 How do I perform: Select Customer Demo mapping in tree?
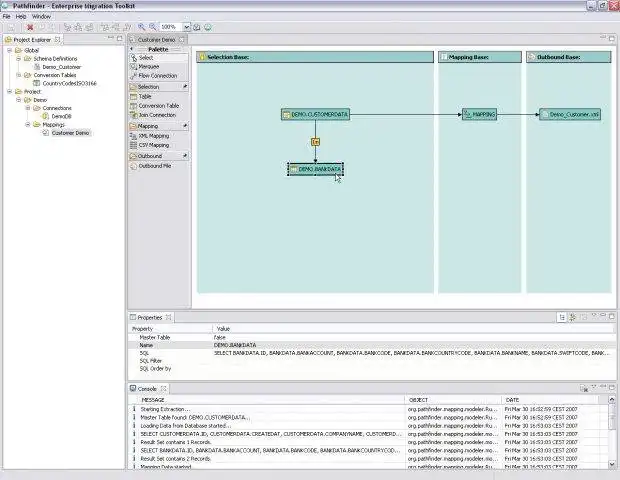(70, 133)
